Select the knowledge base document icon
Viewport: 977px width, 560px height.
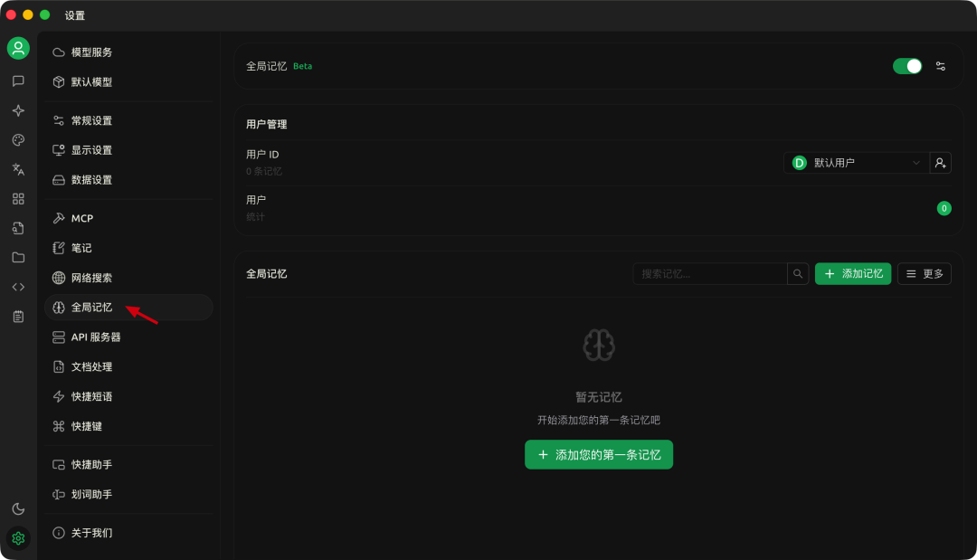click(x=18, y=228)
